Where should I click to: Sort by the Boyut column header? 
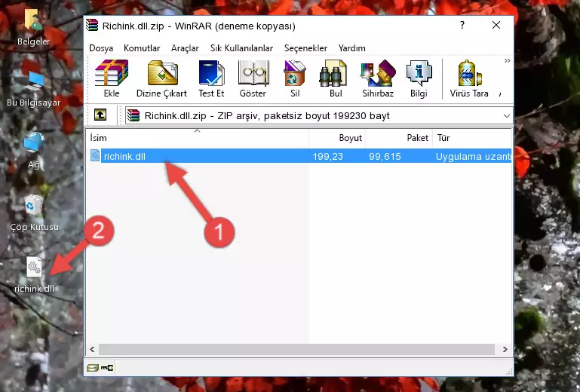[x=337, y=137]
